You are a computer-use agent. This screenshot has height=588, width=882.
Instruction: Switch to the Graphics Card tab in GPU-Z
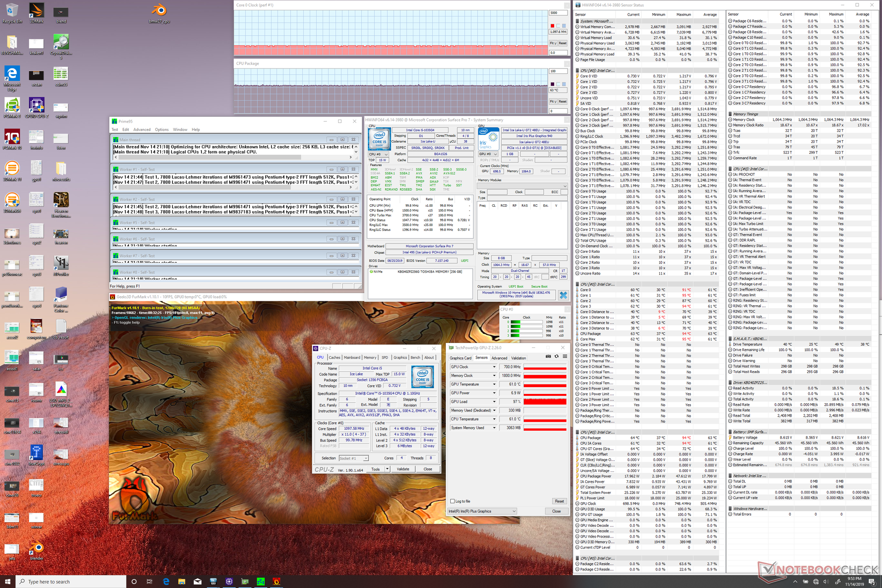click(x=461, y=358)
